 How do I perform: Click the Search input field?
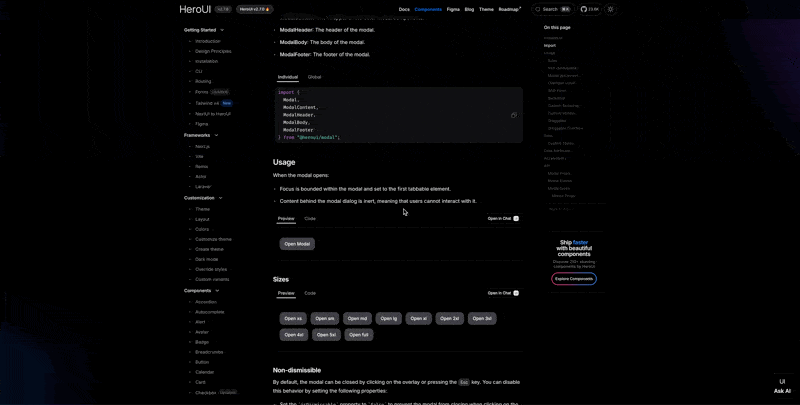(552, 9)
